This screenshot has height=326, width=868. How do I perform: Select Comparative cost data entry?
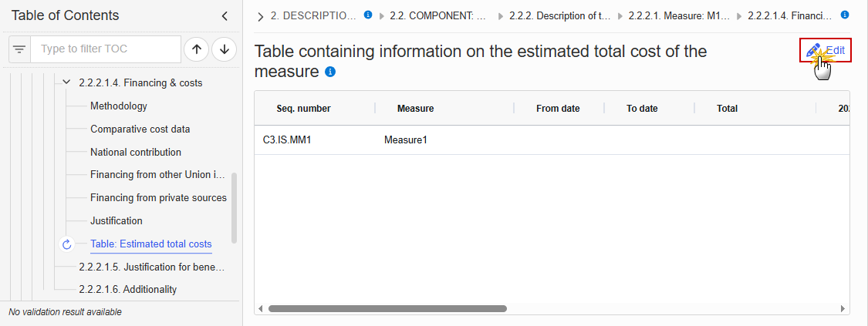140,129
